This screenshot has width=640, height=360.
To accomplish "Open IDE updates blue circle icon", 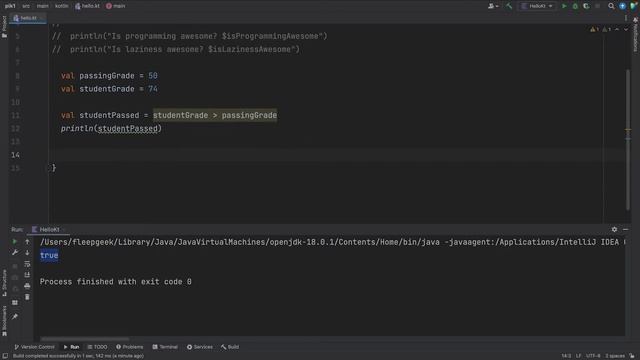I will tap(622, 6).
